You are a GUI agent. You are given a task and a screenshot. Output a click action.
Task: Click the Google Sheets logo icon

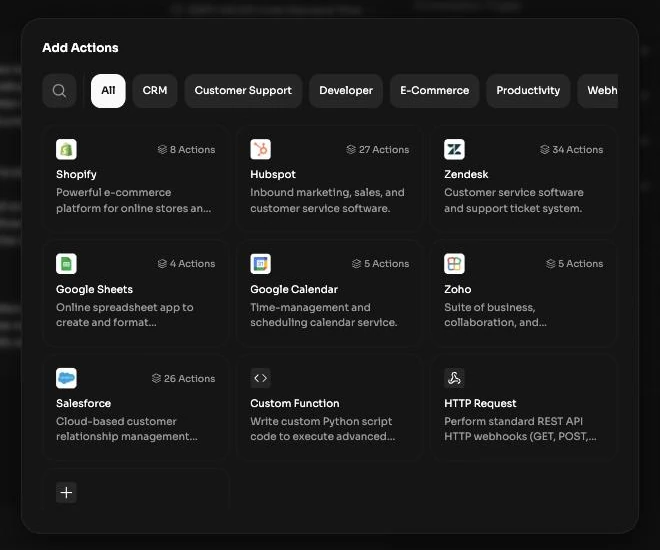(66, 264)
